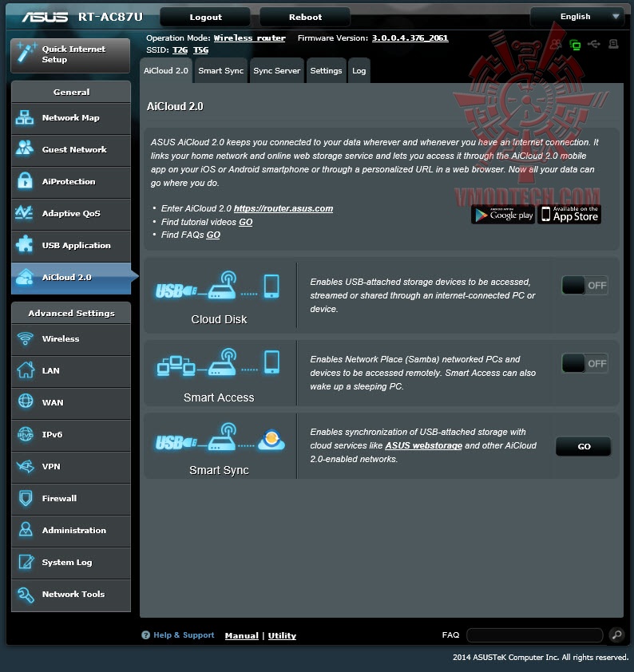Click the AiProtection padlock icon
The width and height of the screenshot is (634, 672).
(x=25, y=181)
